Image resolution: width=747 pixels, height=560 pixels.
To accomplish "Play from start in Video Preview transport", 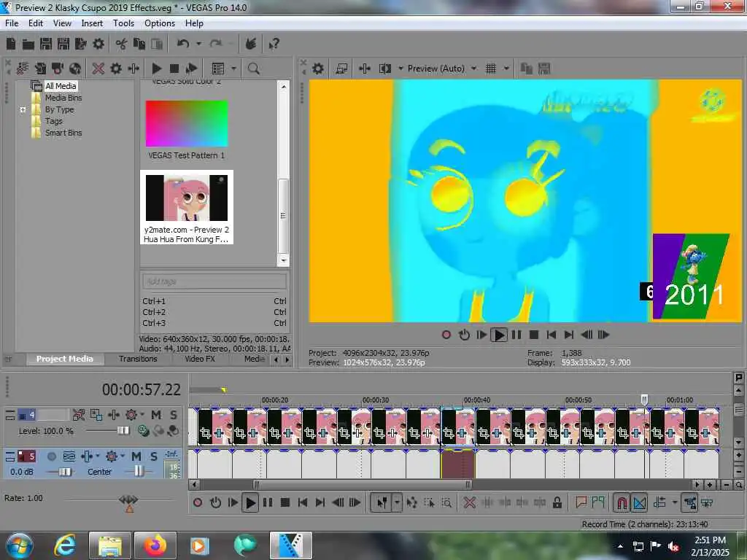I will pos(481,335).
